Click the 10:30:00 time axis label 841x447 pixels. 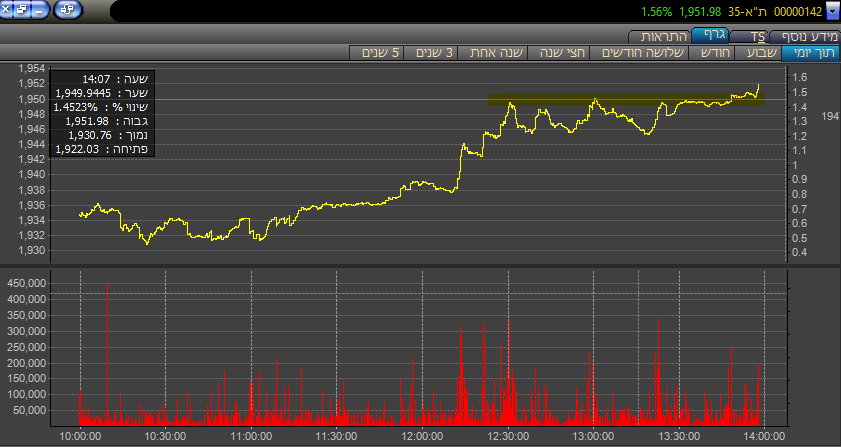[165, 436]
